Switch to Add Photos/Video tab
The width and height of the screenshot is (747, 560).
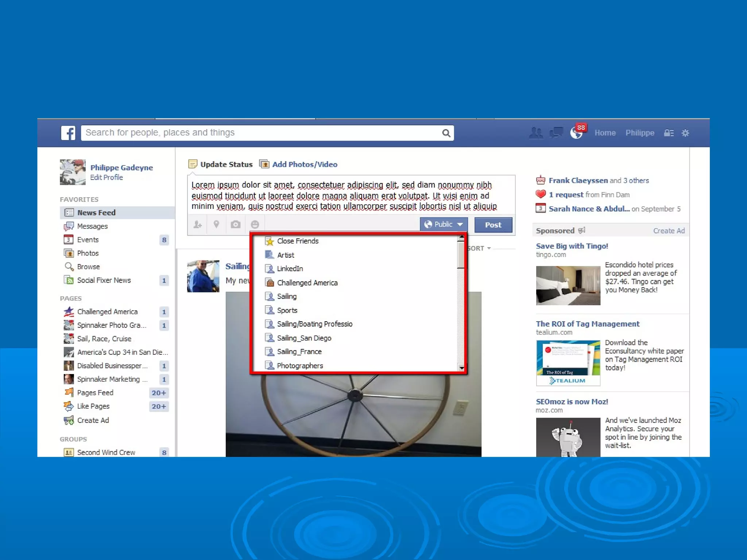point(304,164)
